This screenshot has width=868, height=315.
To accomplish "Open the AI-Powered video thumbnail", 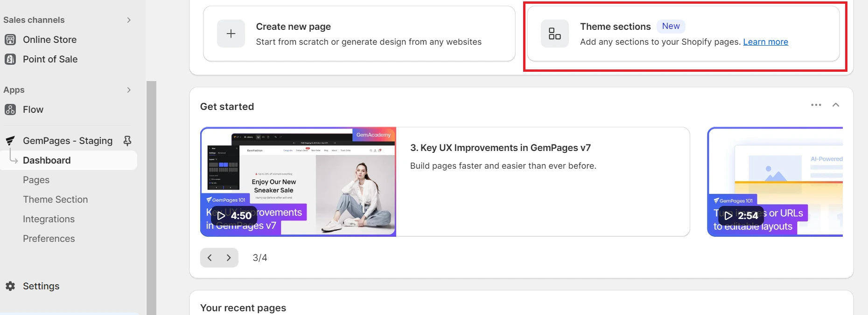I will (x=776, y=182).
